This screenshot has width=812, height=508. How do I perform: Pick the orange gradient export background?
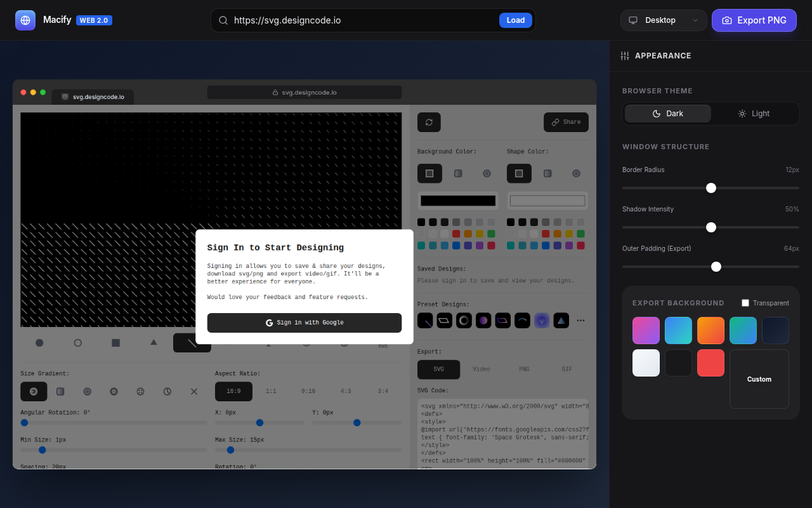710,330
